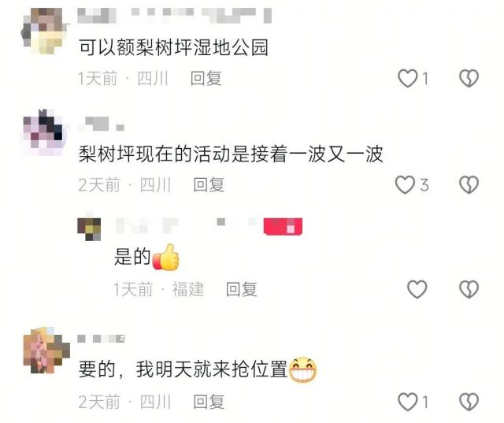
Task: Open first commenter's blurred username
Action: click(175, 16)
